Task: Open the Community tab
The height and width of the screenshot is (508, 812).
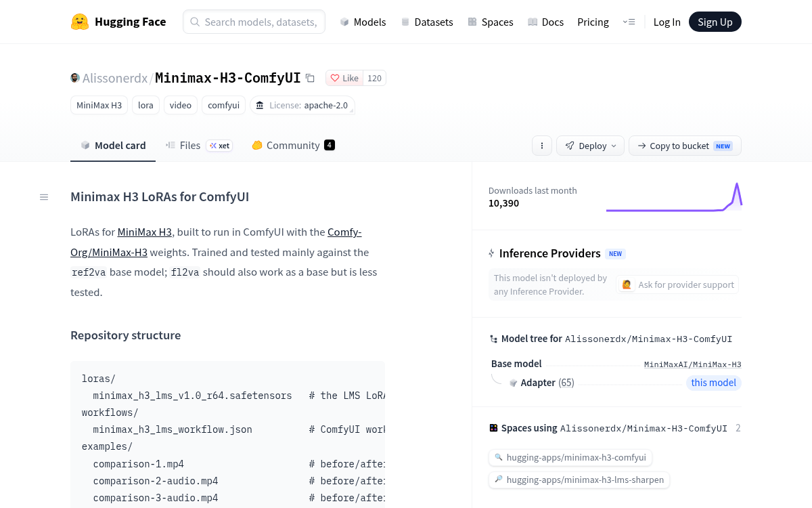Action: 293,146
